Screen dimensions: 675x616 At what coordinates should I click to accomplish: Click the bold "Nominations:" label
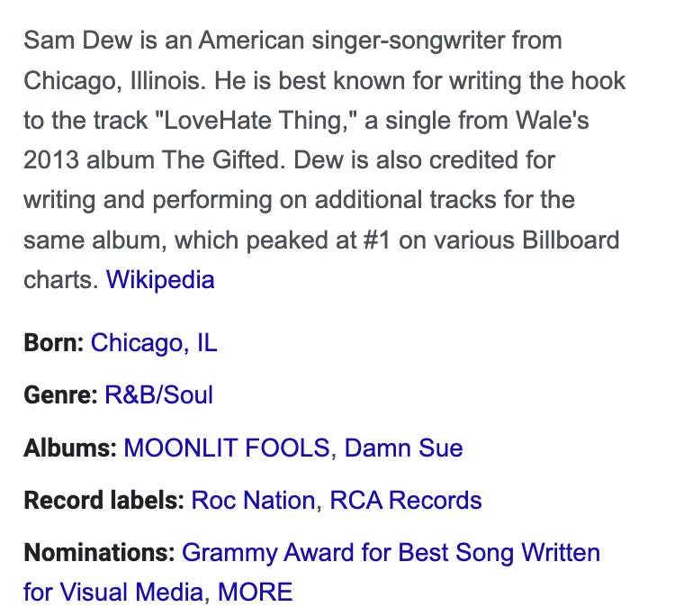tap(99, 552)
